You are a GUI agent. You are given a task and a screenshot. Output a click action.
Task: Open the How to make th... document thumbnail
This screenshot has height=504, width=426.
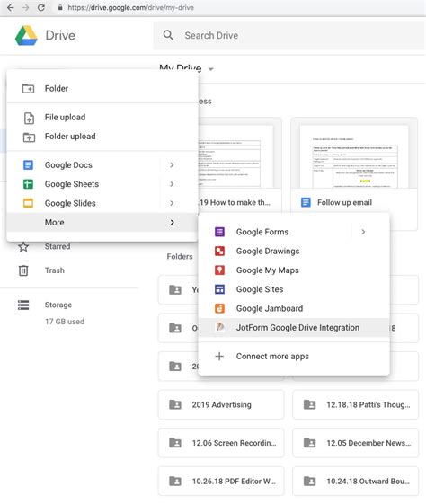point(240,154)
